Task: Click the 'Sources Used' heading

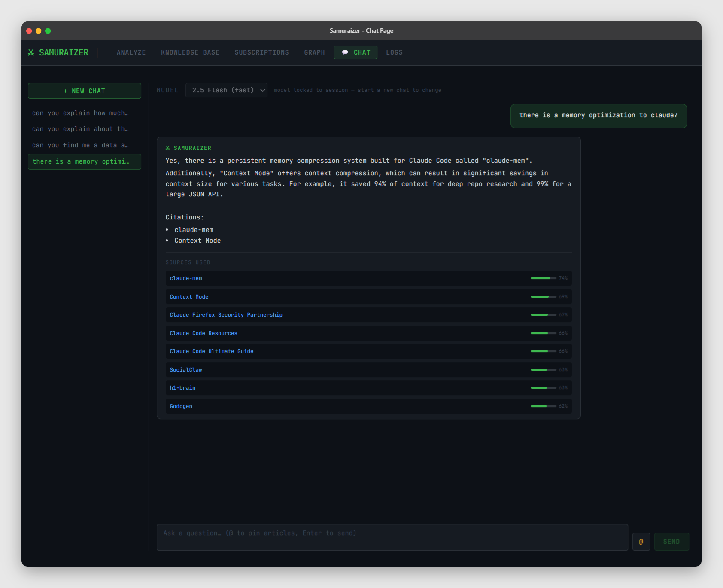Action: click(188, 262)
